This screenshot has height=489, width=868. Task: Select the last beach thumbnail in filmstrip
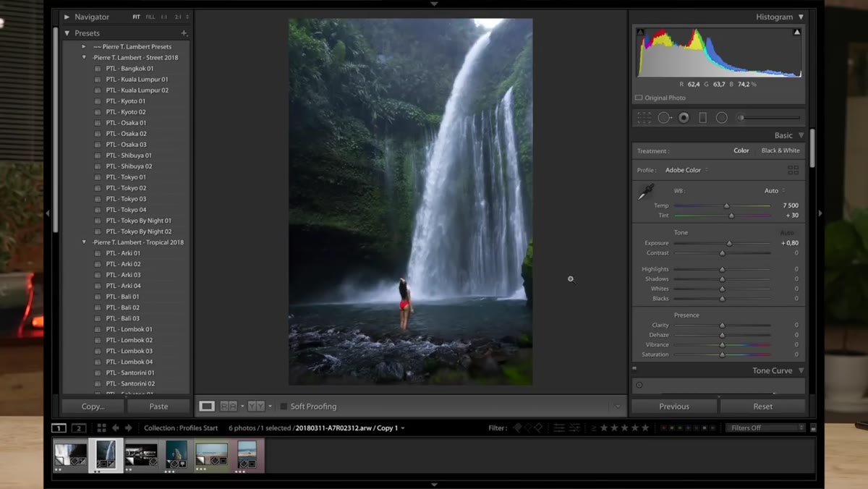pyautogui.click(x=247, y=455)
